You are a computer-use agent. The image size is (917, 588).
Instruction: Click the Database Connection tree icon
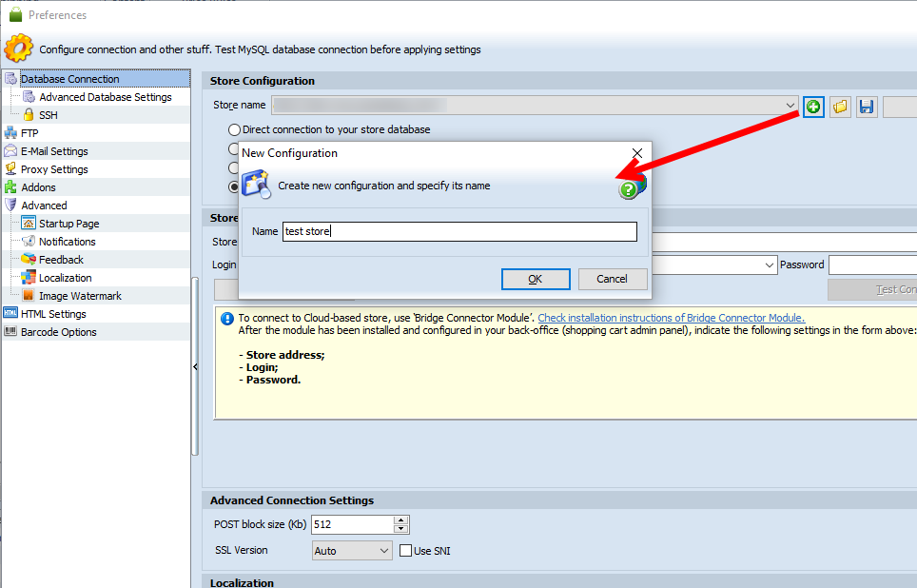pyautogui.click(x=10, y=79)
